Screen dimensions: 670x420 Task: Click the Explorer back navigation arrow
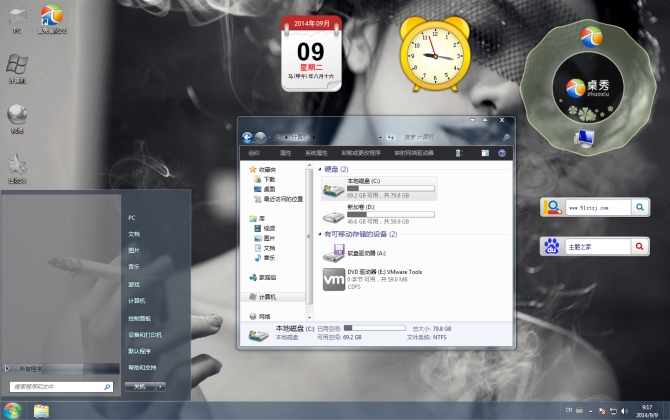(x=248, y=135)
